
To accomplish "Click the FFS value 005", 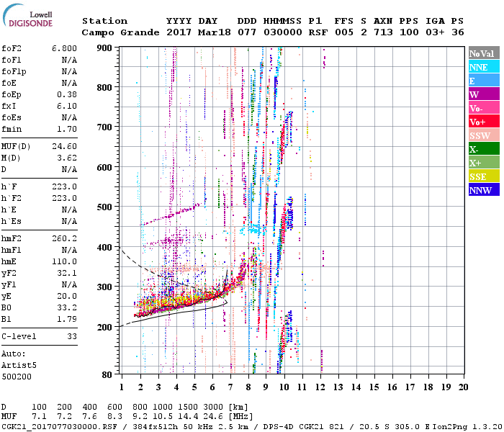I will click(x=344, y=32).
